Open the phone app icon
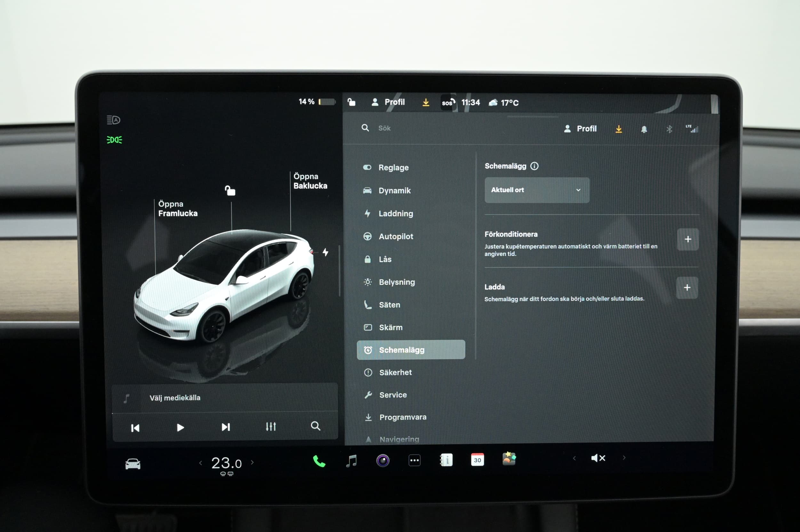Screen dimensions: 800x532 click(x=319, y=461)
